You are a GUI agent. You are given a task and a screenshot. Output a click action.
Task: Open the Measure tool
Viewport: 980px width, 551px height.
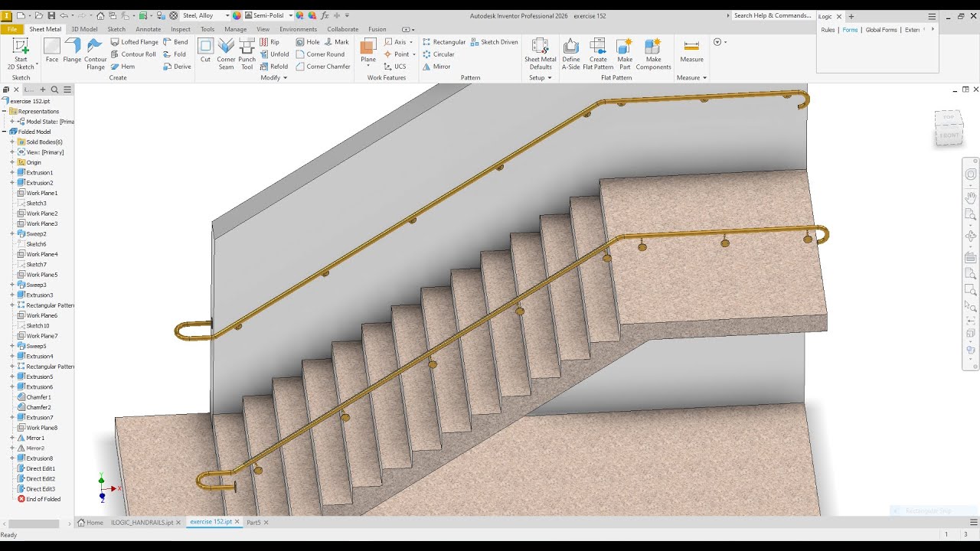pyautogui.click(x=691, y=51)
